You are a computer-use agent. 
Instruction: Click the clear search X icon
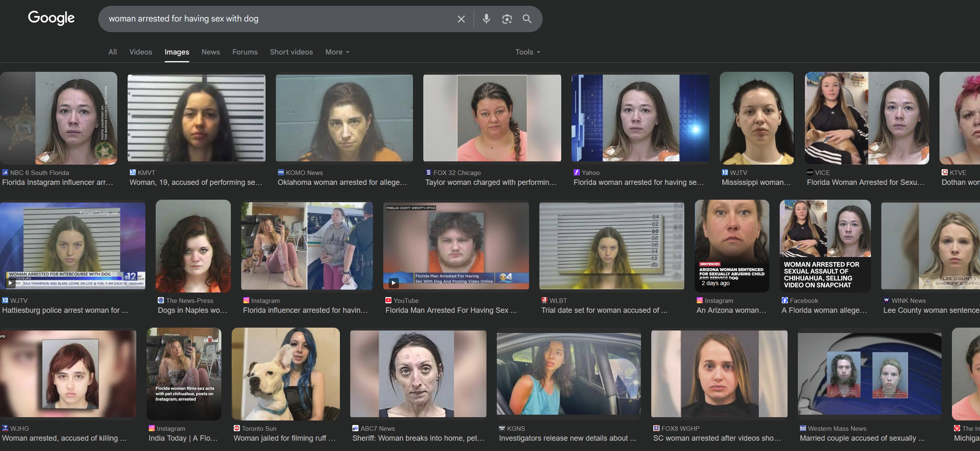pos(461,19)
